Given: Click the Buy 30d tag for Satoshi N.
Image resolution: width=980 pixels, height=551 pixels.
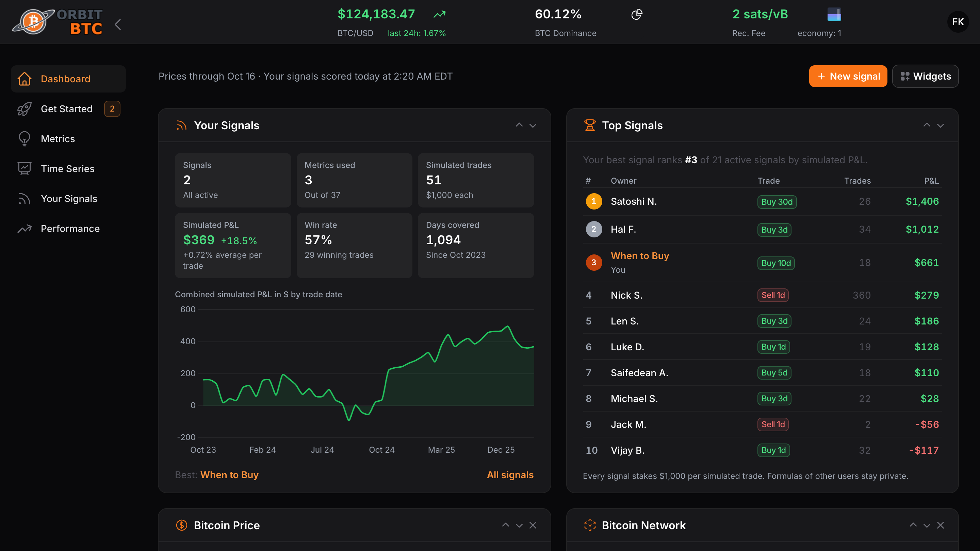Looking at the screenshot, I should pos(777,202).
